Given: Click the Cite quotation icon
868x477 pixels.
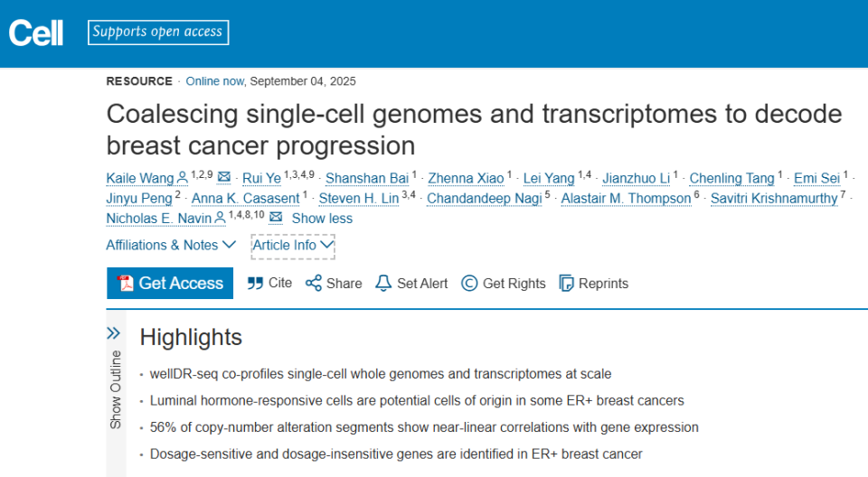Looking at the screenshot, I should 256,283.
